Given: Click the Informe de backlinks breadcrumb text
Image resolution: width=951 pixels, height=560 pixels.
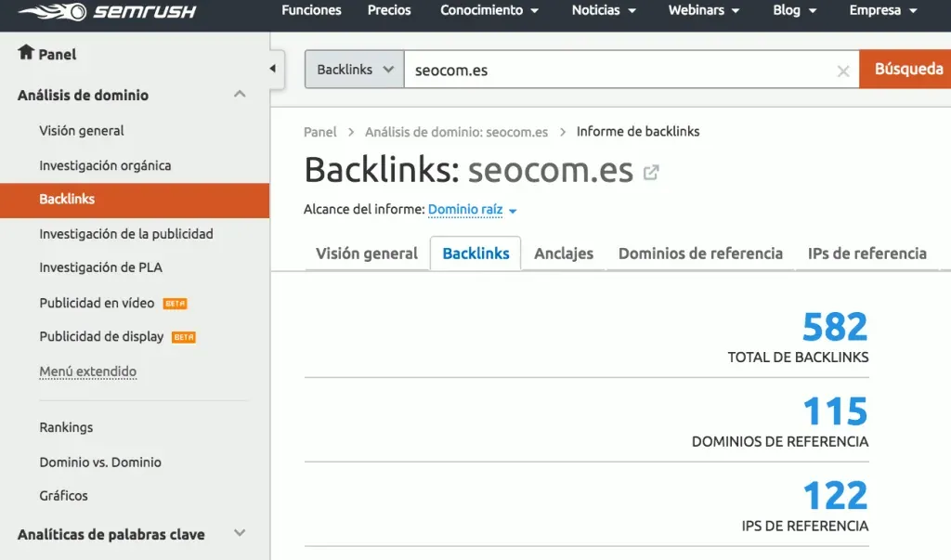Looking at the screenshot, I should [x=637, y=132].
